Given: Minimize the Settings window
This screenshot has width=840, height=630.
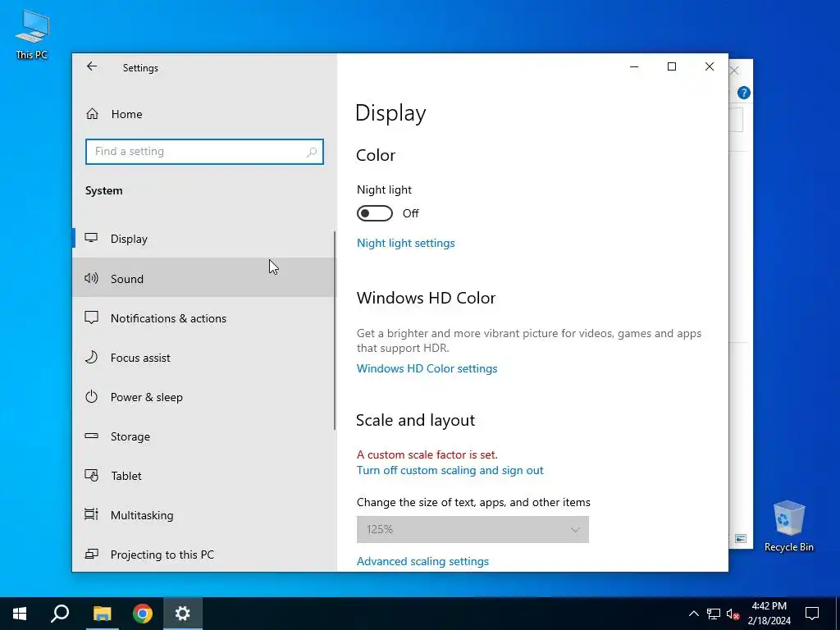Looking at the screenshot, I should coord(634,66).
